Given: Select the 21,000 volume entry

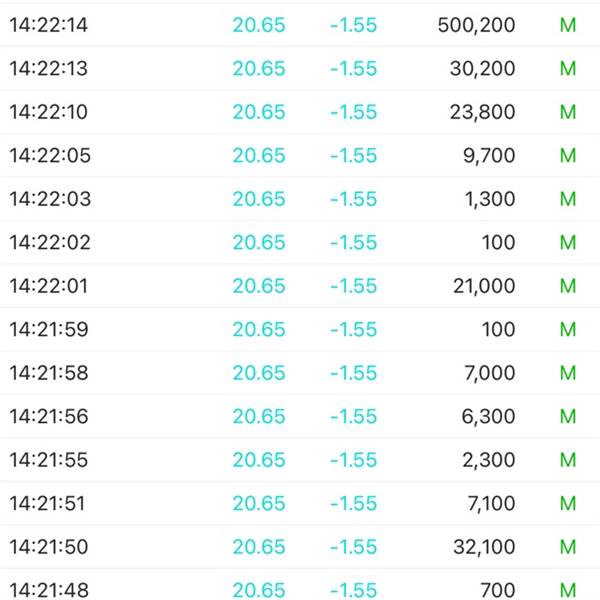Looking at the screenshot, I should coord(484,286).
